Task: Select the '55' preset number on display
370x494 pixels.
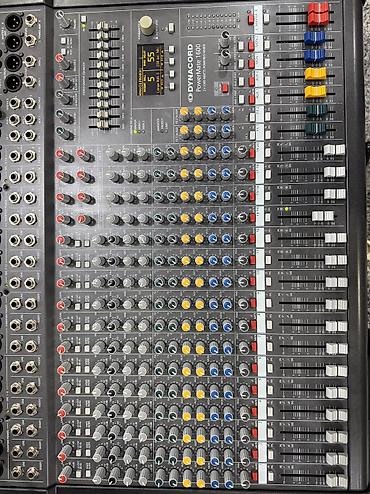Action: [152, 57]
